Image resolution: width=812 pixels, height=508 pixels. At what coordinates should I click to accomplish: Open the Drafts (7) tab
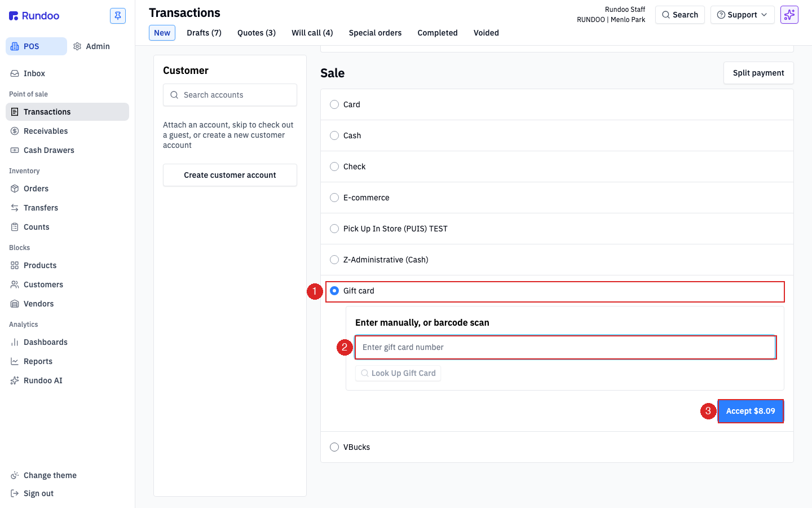(204, 33)
